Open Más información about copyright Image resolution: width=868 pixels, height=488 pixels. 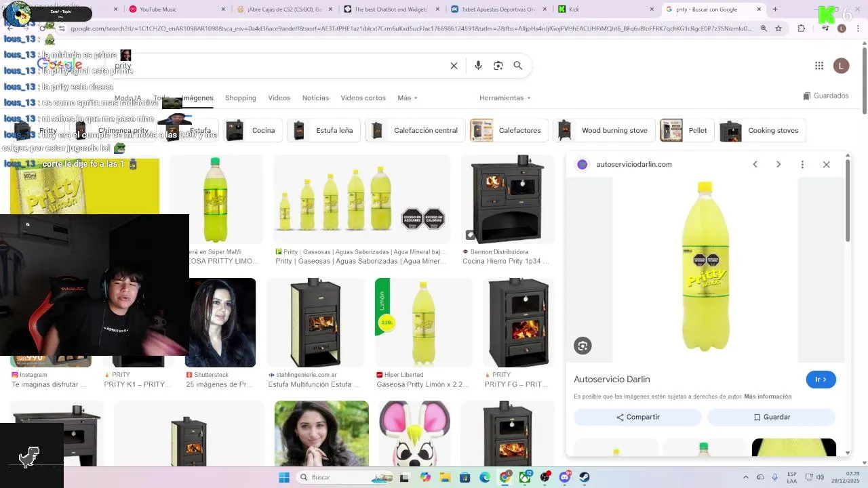tap(768, 396)
